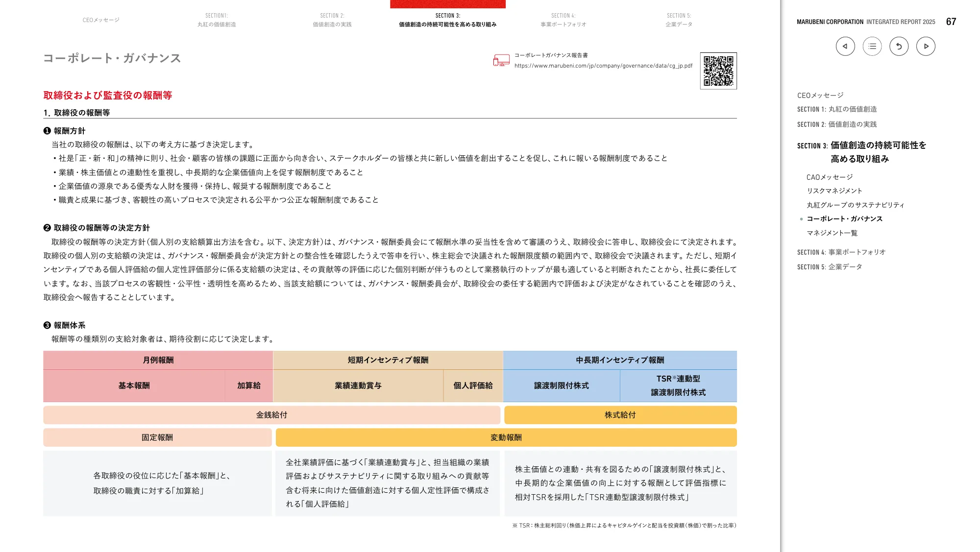Viewport: 980px width, 552px height.
Task: Click the return-to-last-view icon
Action: 899,46
